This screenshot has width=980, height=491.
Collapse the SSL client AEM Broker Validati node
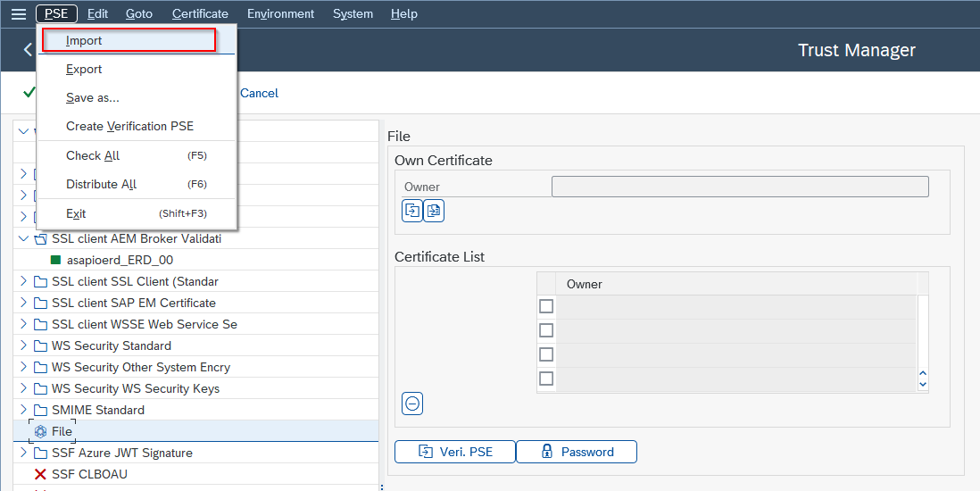tap(24, 238)
